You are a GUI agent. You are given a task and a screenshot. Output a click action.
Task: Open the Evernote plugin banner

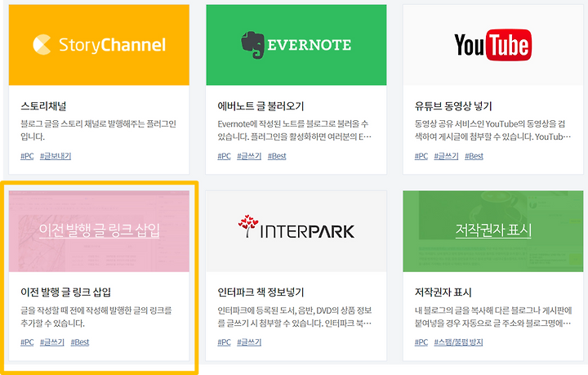point(296,45)
